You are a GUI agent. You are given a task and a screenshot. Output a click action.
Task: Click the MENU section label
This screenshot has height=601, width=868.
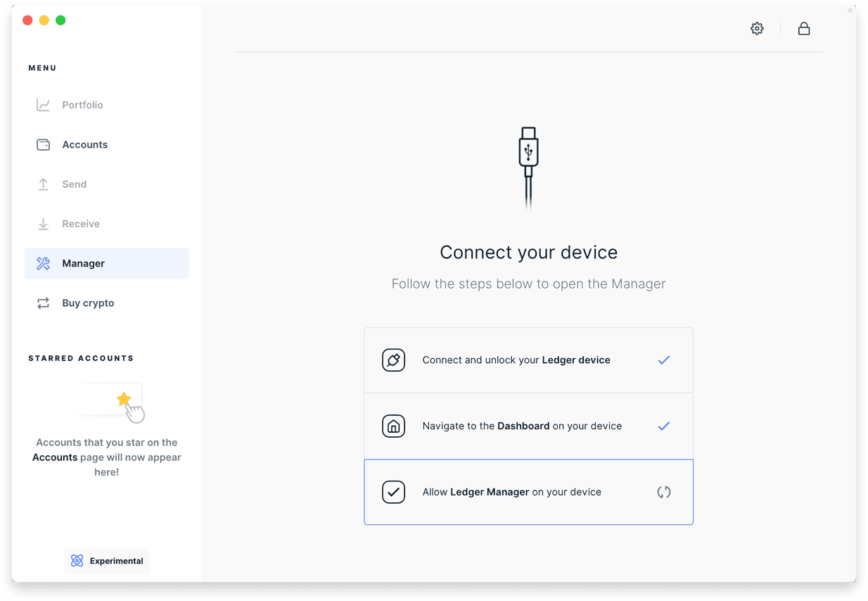point(42,68)
